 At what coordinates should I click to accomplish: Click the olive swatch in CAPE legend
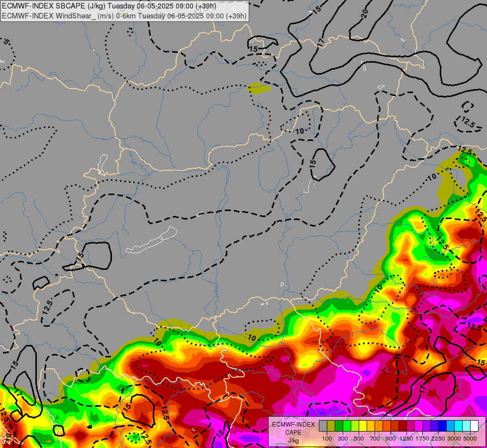[331, 426]
